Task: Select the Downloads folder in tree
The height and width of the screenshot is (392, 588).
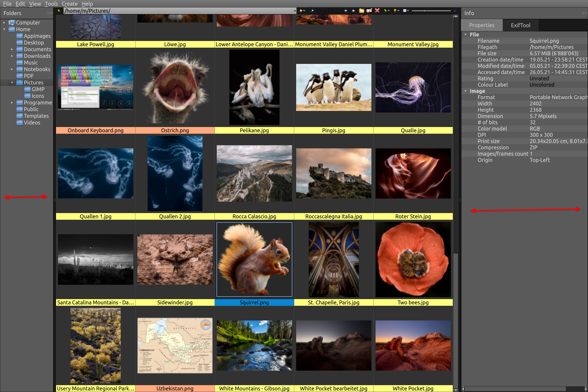Action: pos(37,56)
